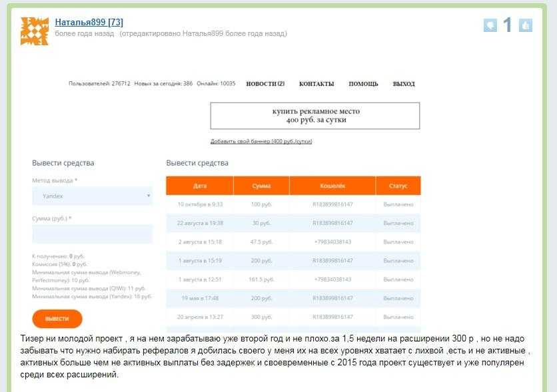Click the buy advertising space banner
Screen dimensions: 557x392
click(315, 116)
